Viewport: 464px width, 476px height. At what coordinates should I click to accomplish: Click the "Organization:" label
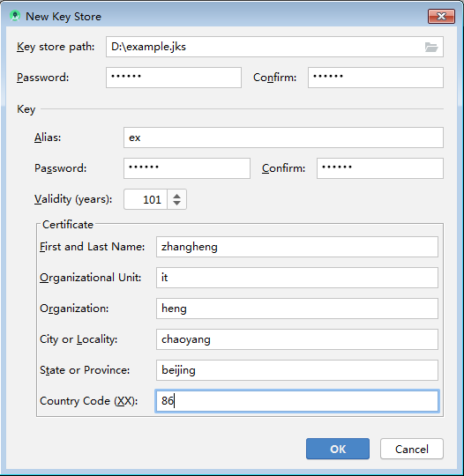click(74, 309)
